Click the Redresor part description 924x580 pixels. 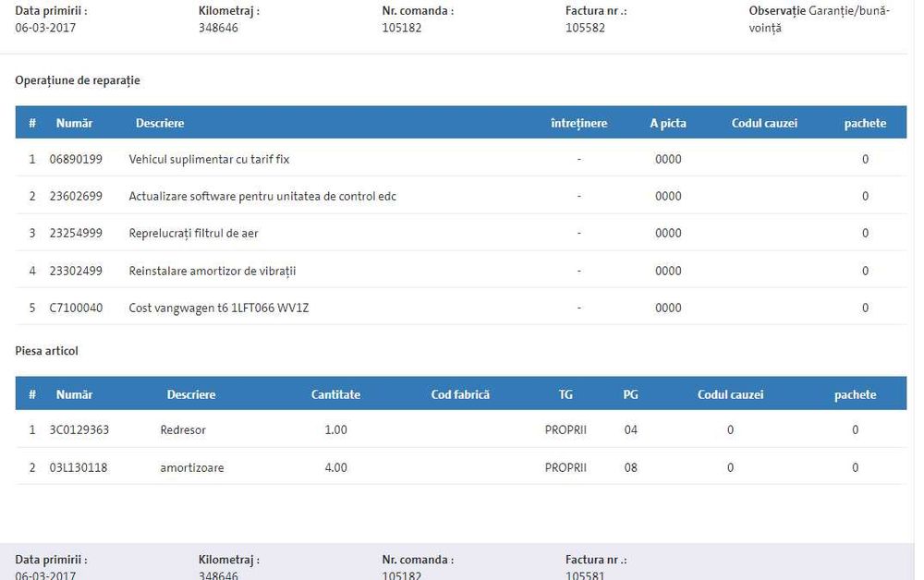click(x=183, y=429)
